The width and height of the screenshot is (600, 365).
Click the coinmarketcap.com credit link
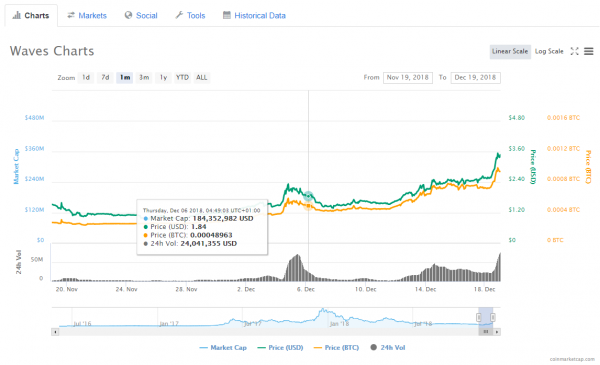[572, 359]
